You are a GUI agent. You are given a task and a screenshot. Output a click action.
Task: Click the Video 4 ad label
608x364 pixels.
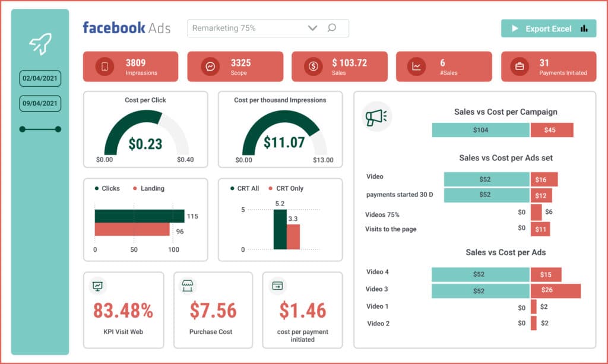pos(377,272)
